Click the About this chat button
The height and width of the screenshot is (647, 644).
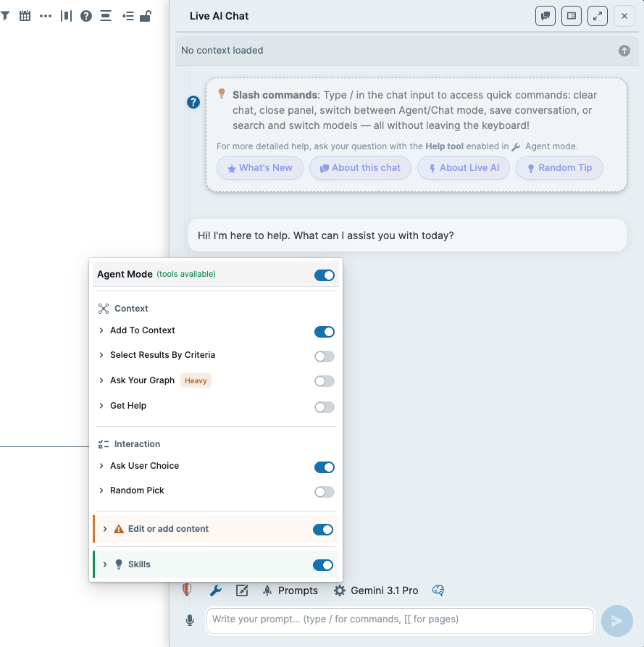360,168
